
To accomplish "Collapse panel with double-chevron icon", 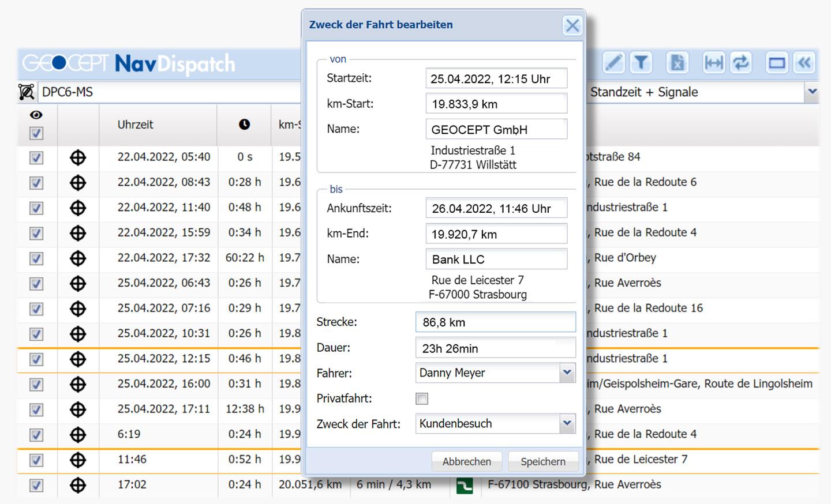I will click(x=804, y=62).
